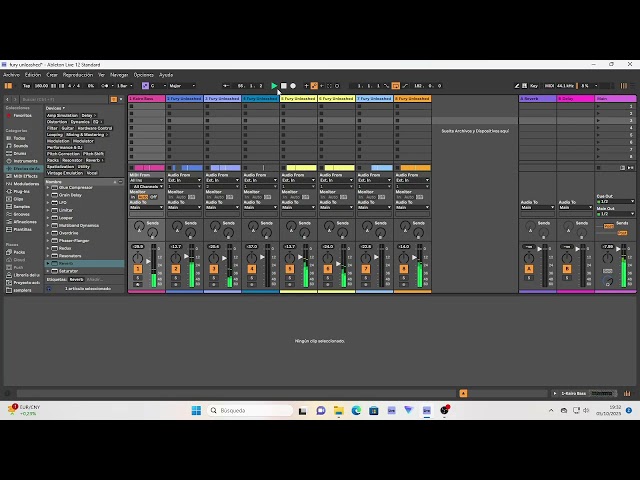640x480 pixels.
Task: Toggle the computer MIDI keyboard icon
Action: pyautogui.click(x=524, y=86)
